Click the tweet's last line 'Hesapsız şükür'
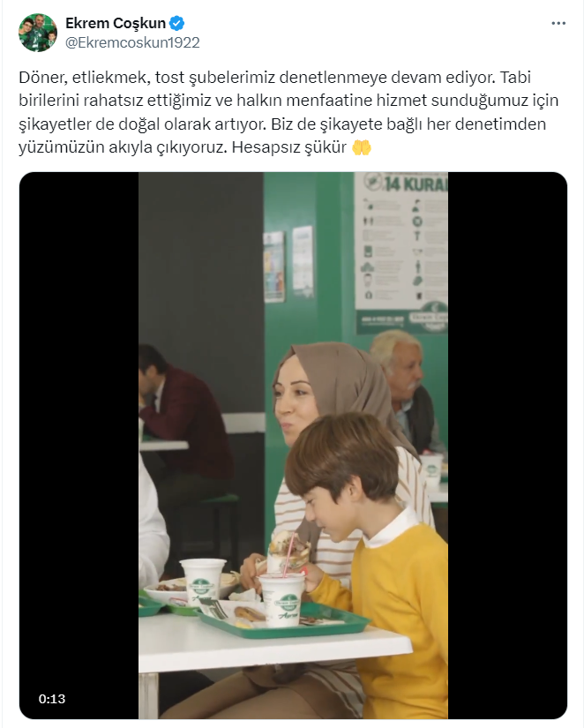This screenshot has height=728, width=584. click(289, 147)
